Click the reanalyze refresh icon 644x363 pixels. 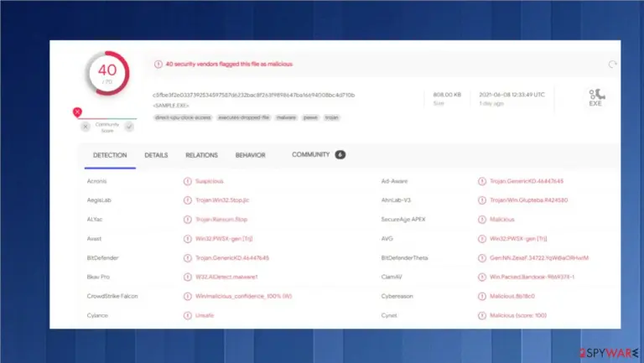pos(612,65)
